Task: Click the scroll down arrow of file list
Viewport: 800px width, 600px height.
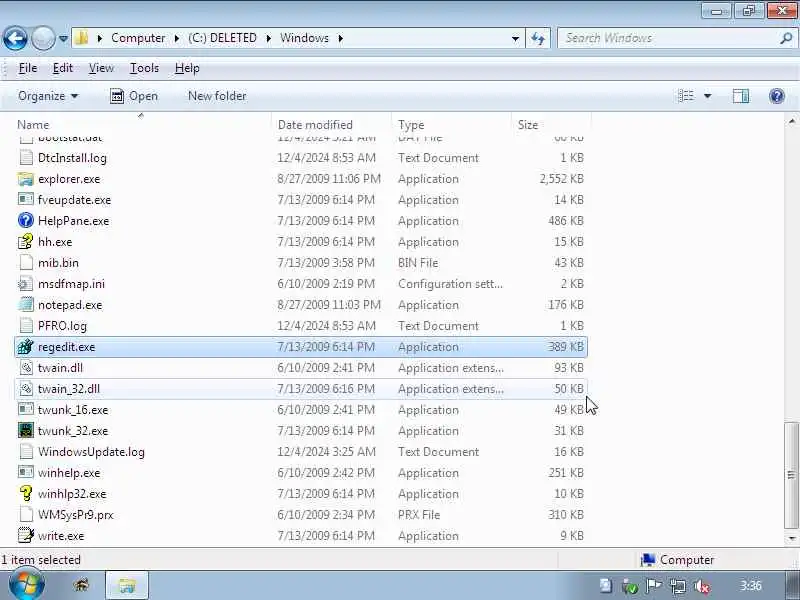Action: click(791, 538)
